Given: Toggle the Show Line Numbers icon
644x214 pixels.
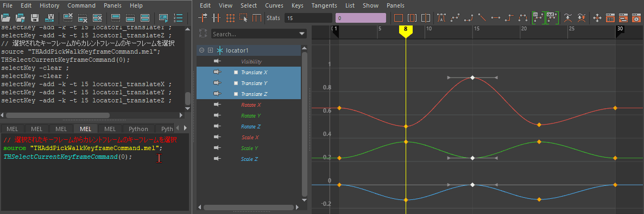Looking at the screenshot, I should pyautogui.click(x=178, y=18).
